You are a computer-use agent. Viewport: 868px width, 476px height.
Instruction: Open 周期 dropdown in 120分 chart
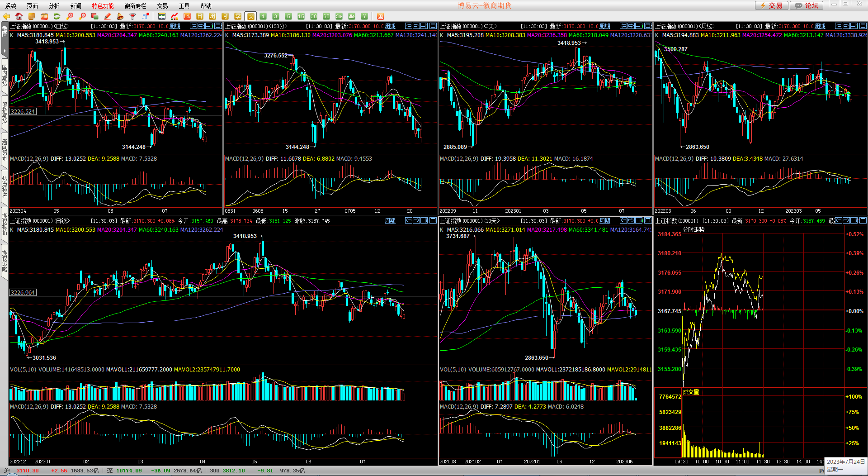pyautogui.click(x=390, y=26)
